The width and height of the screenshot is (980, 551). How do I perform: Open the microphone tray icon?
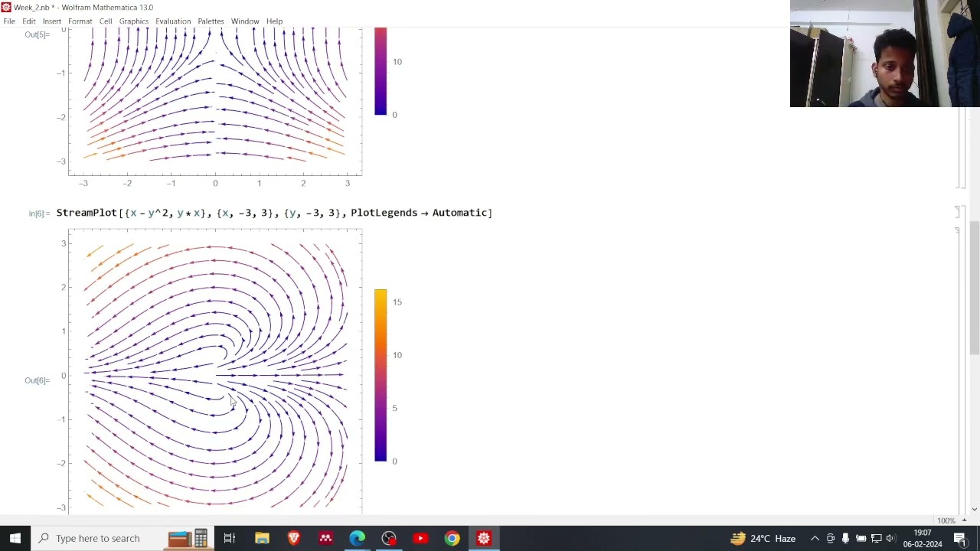click(x=845, y=538)
